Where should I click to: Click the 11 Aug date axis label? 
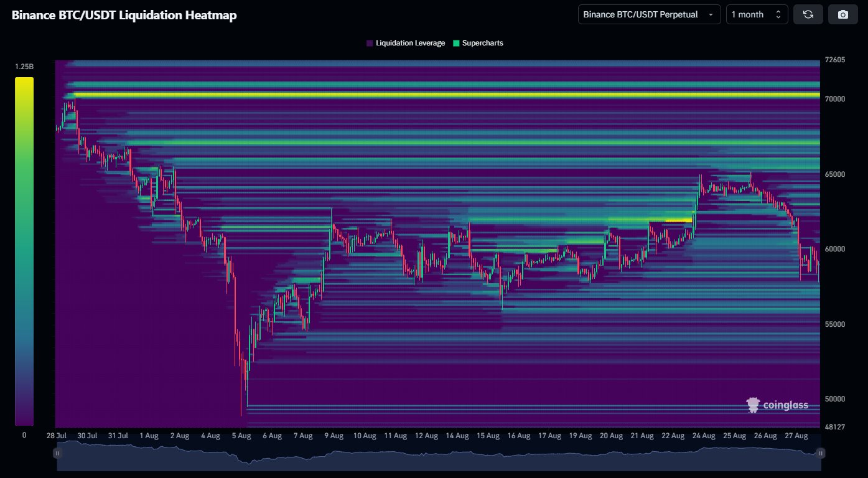pos(394,436)
